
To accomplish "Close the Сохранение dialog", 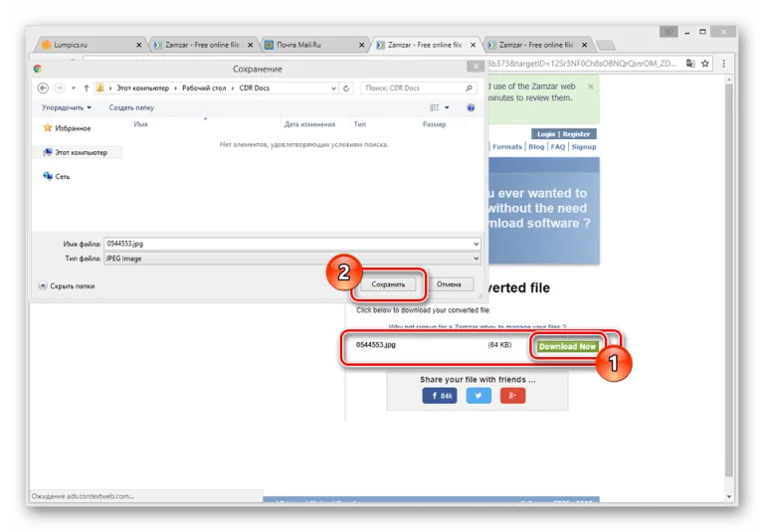I will 476,67.
